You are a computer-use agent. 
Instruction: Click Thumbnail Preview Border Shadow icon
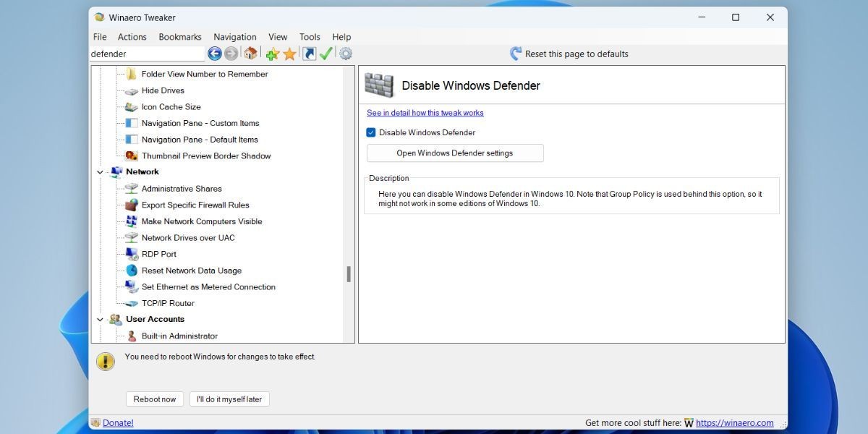tap(132, 156)
